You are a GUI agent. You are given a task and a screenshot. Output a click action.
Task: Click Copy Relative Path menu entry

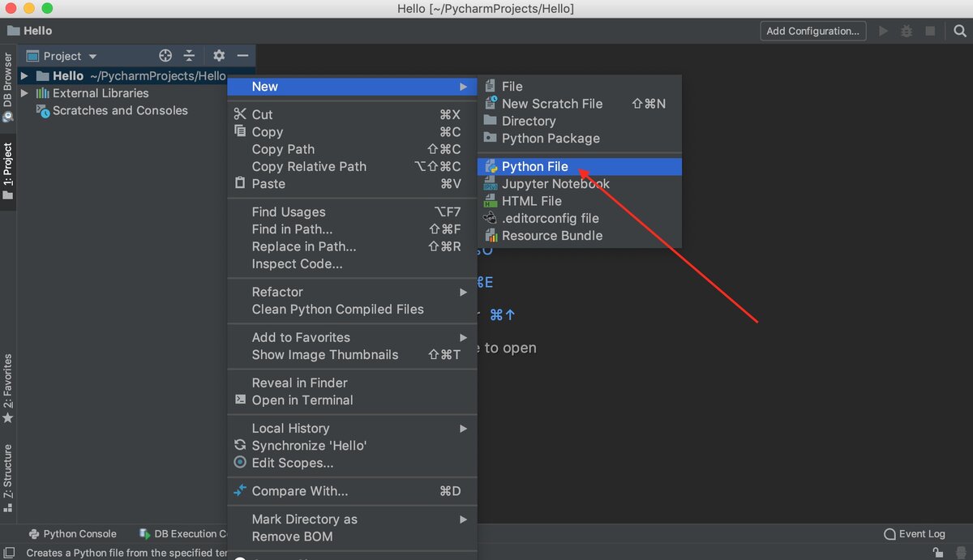pos(352,166)
